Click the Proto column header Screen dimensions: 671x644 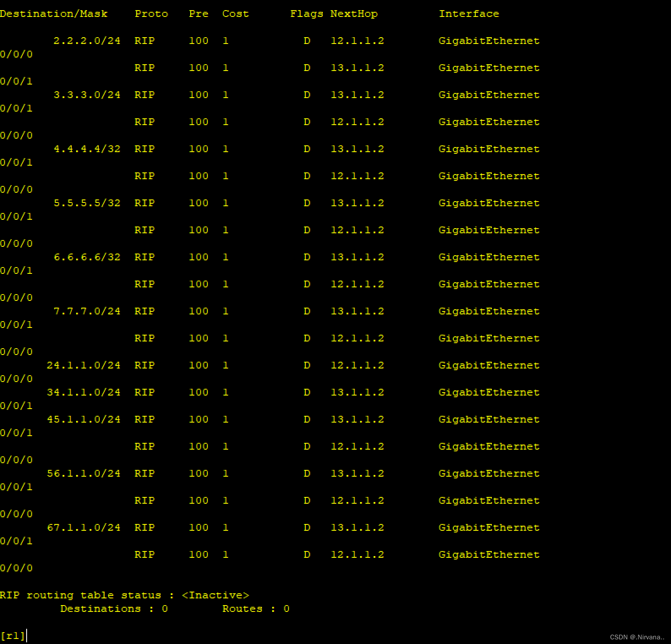[x=151, y=14]
